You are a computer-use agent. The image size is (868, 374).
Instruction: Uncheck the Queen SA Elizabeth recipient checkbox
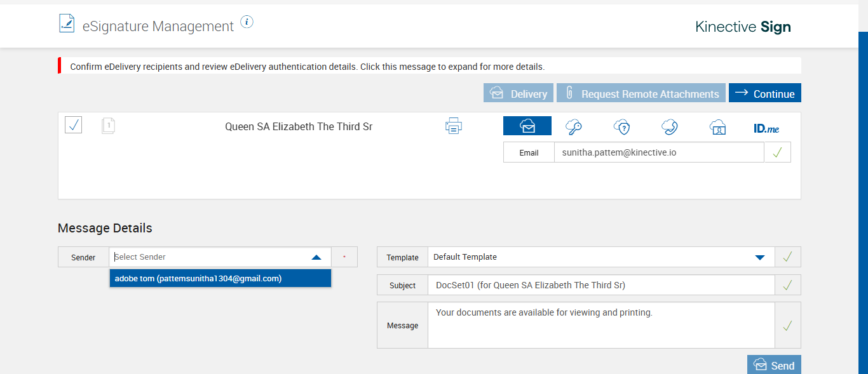(74, 125)
